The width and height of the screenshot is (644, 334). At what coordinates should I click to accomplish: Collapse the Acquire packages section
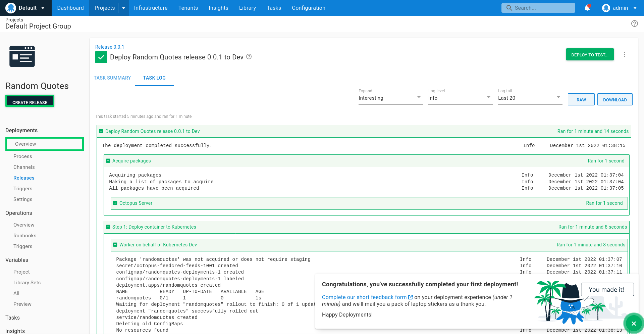pos(108,161)
